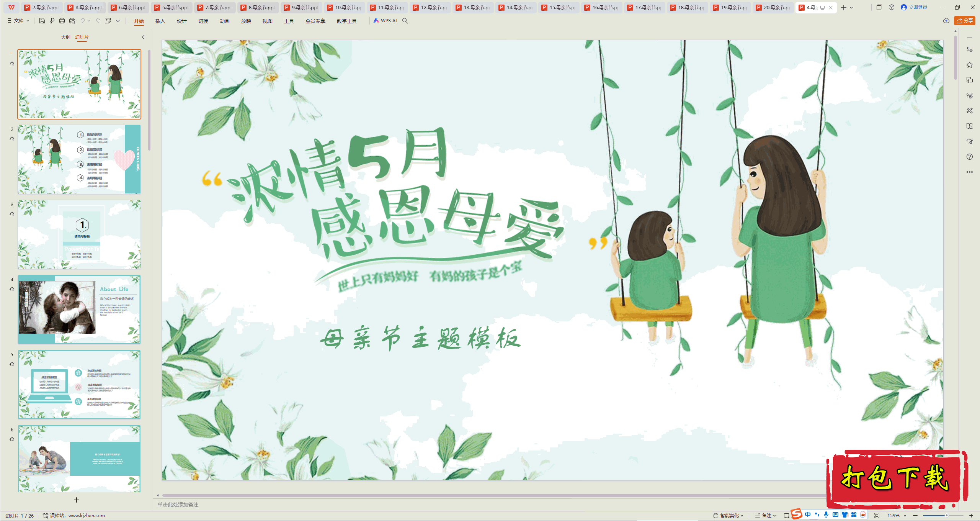Click the notes field 单击此处添加备注
Screen dimensions: 980x521
178,505
